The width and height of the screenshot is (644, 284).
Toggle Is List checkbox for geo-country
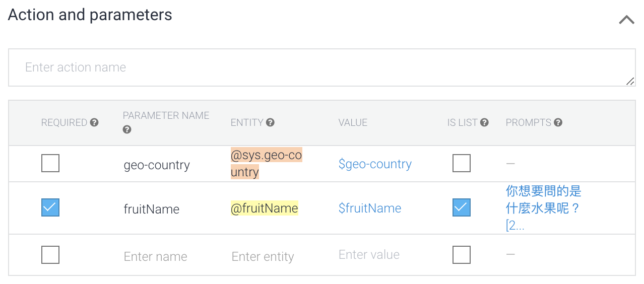tap(462, 163)
